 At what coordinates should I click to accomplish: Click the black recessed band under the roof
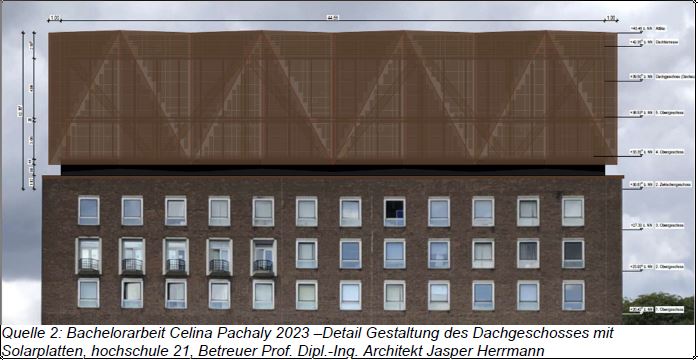coord(333,170)
